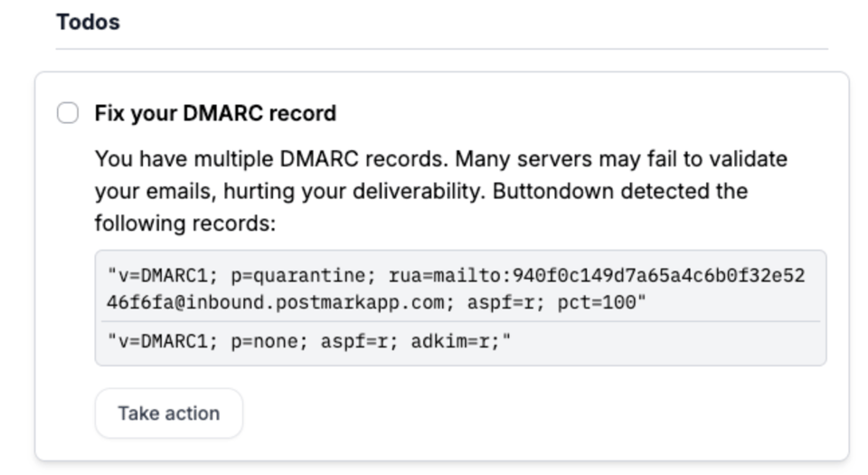Image resolution: width=868 pixels, height=475 pixels.
Task: Click the "Fix your DMARC record" title
Action: click(215, 113)
